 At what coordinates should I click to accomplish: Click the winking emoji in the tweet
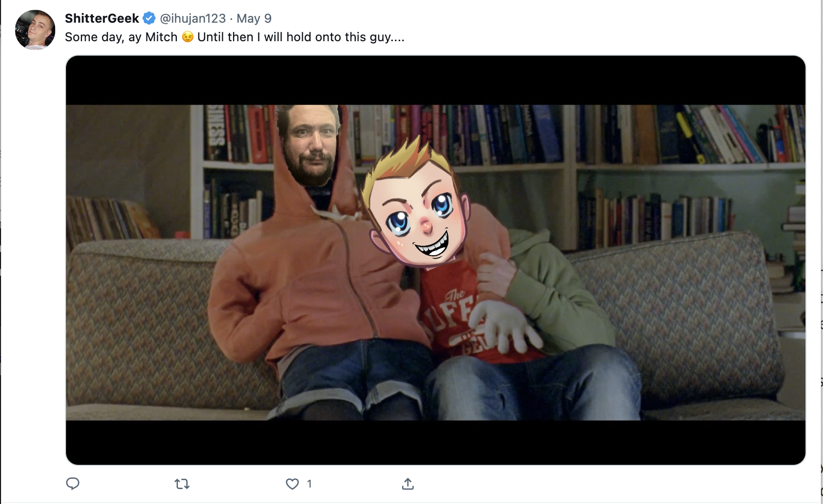pos(188,37)
